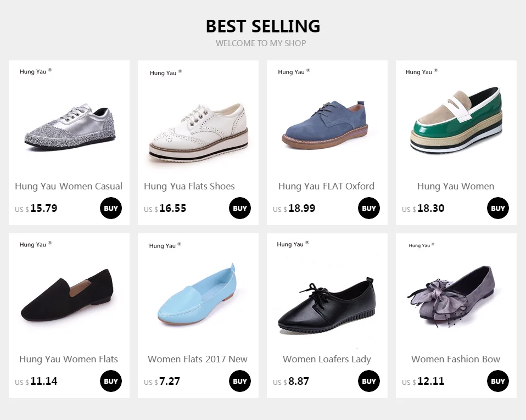Click BUY for the $15.79 silver sneaker
The width and height of the screenshot is (526, 420).
click(x=111, y=208)
